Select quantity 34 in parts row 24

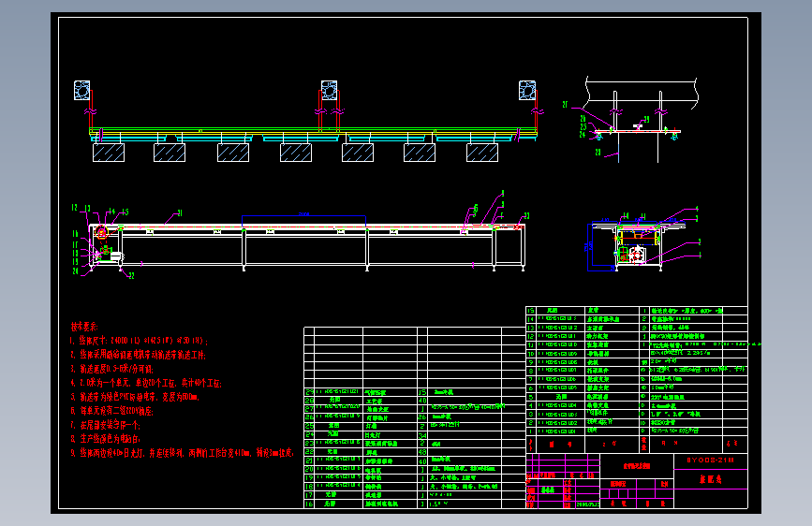pyautogui.click(x=422, y=435)
